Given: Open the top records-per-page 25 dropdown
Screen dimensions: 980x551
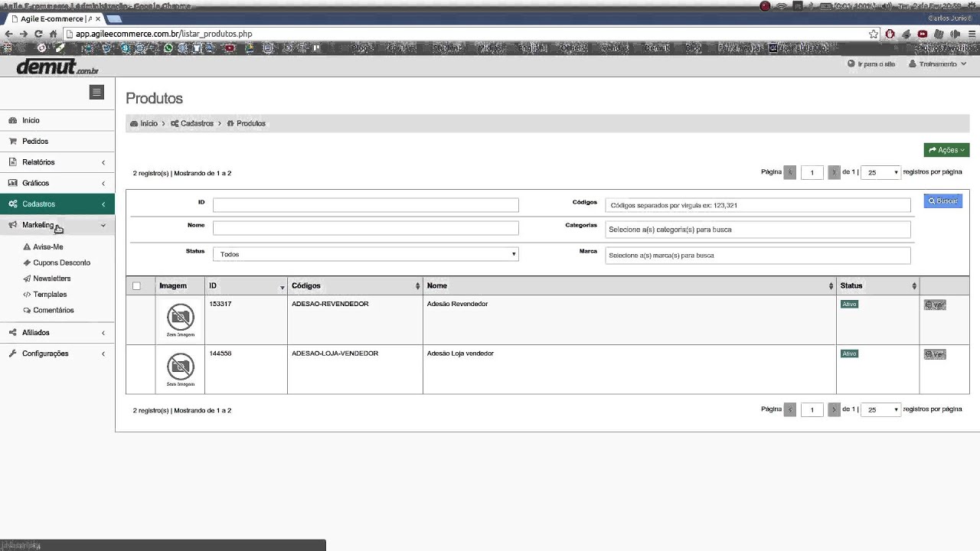Looking at the screenshot, I should coord(880,172).
